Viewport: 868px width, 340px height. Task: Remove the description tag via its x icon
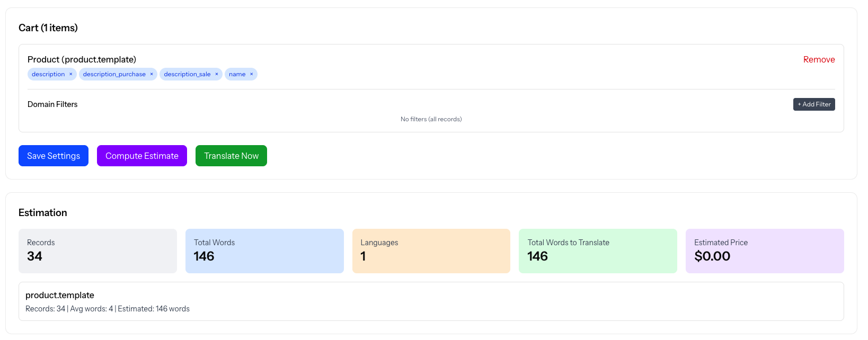70,74
